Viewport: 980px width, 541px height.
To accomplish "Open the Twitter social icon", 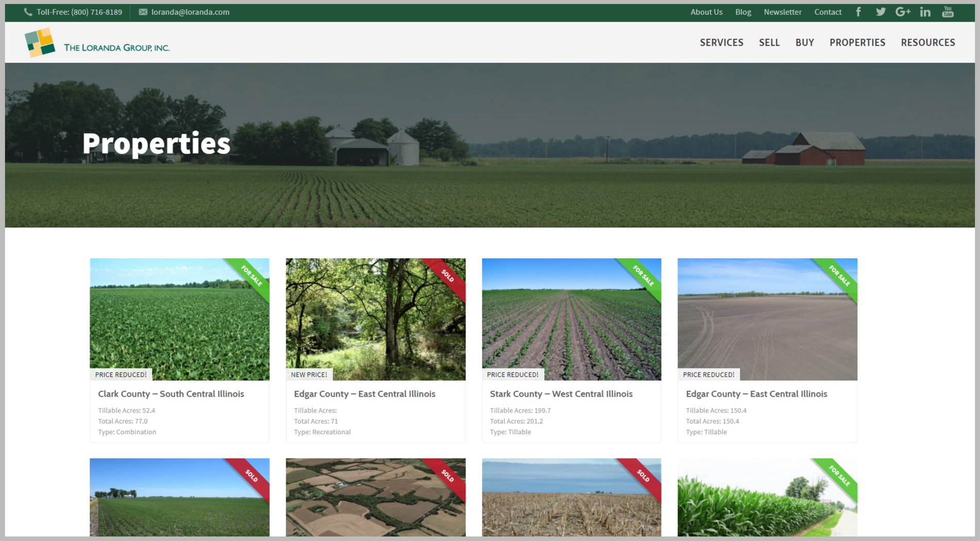I will (881, 12).
